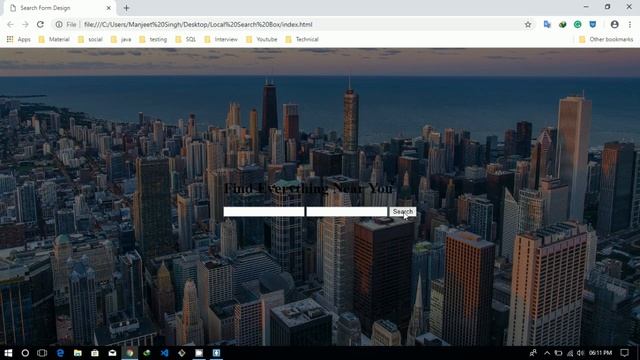
Task: Open the Youtube bookmark folder
Action: [x=262, y=39]
